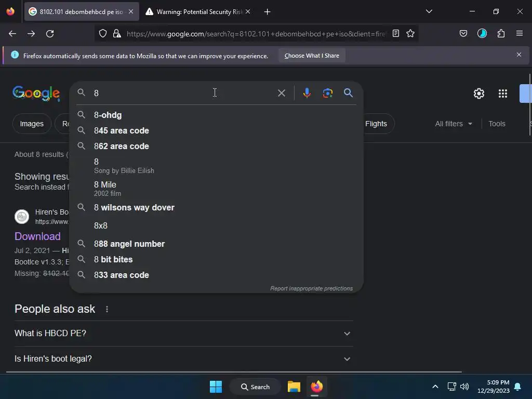
Task: Click the site padlock security icon
Action: tap(117, 34)
